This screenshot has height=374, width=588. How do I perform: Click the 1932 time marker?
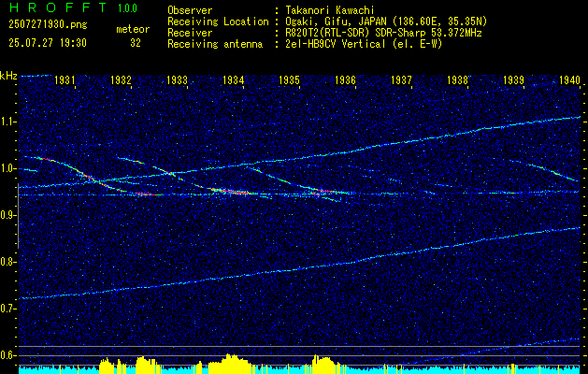tap(121, 79)
